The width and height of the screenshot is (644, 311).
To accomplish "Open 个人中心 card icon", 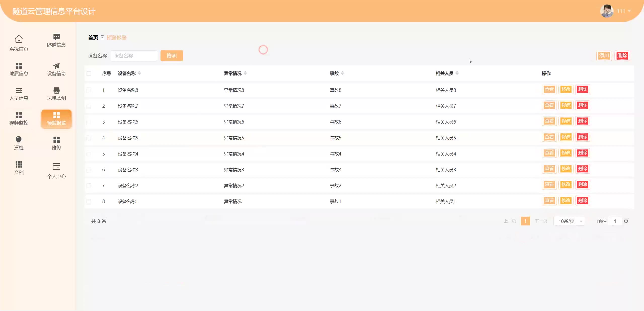I will [56, 167].
